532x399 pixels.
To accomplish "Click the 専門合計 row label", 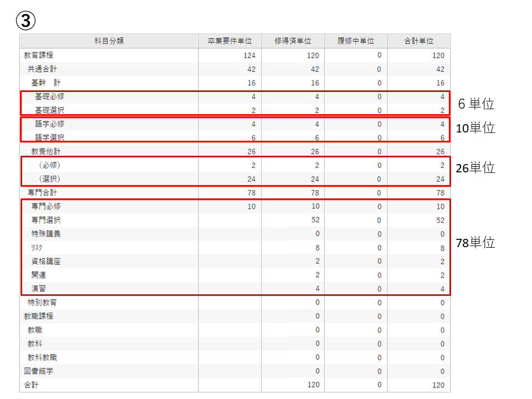I will click(x=42, y=193).
